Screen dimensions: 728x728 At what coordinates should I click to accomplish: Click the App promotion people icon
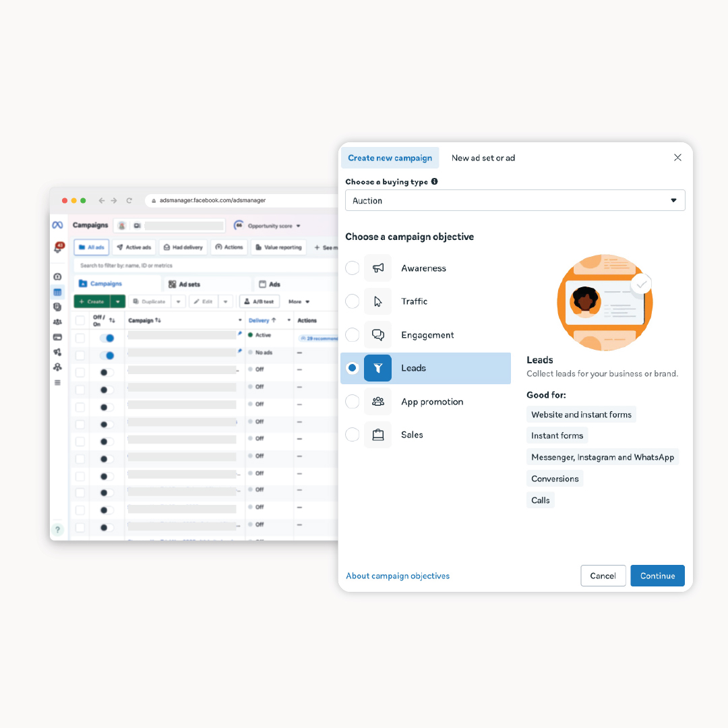[x=377, y=402]
